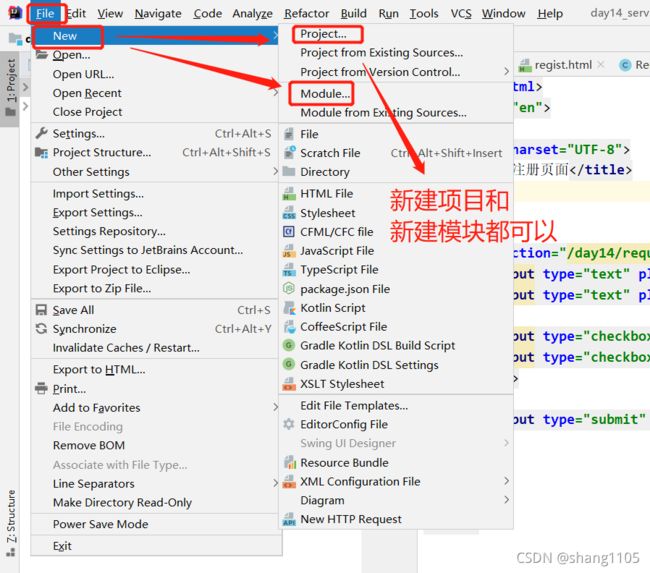This screenshot has height=573, width=650.
Task: Open the File menu
Action: pyautogui.click(x=45, y=14)
